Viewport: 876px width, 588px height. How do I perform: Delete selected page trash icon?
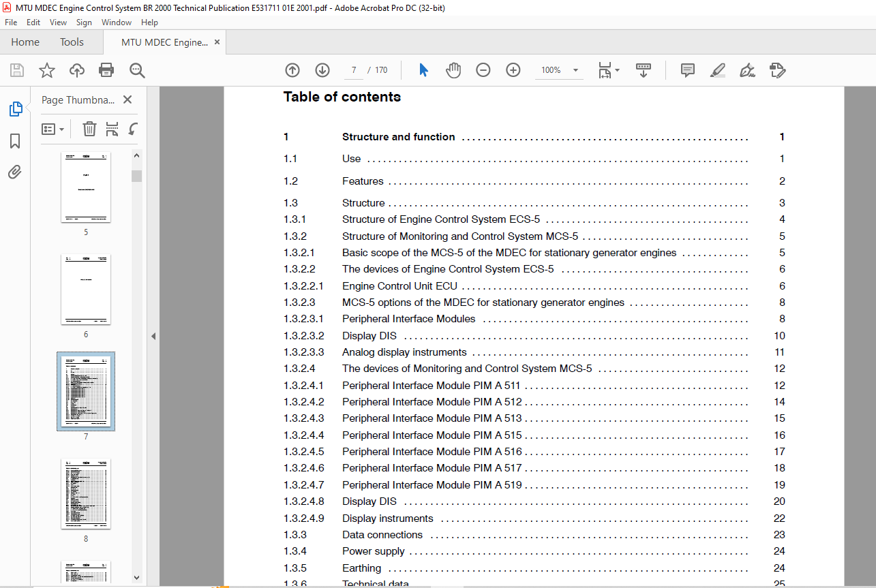(x=89, y=129)
